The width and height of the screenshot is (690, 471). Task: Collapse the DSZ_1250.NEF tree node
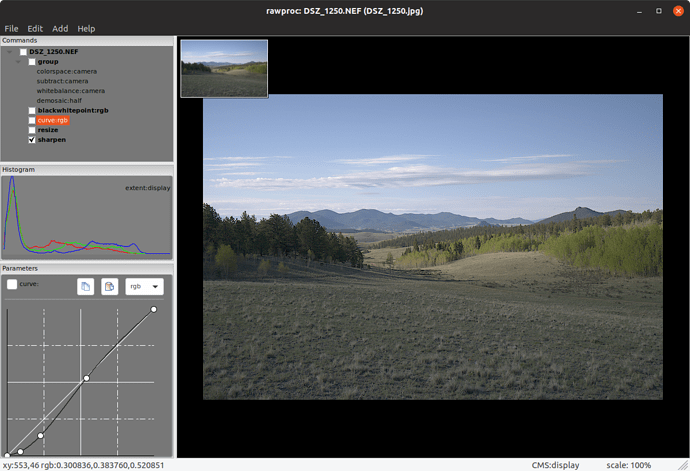[x=10, y=51]
